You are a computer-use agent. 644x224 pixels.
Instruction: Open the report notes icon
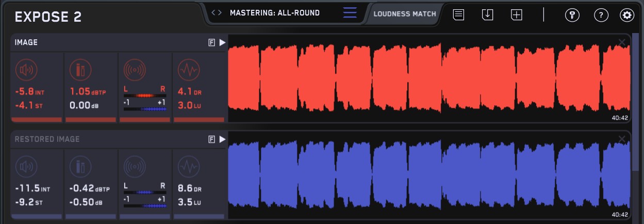458,15
